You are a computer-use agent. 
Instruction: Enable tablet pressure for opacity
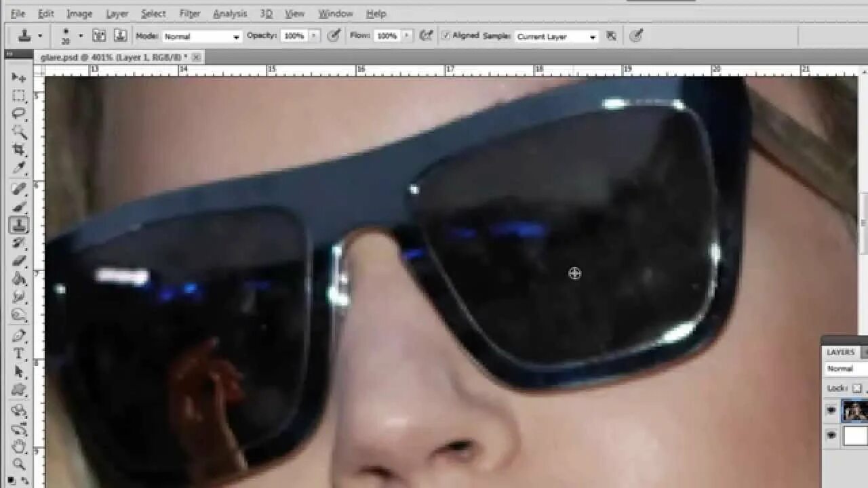click(334, 36)
